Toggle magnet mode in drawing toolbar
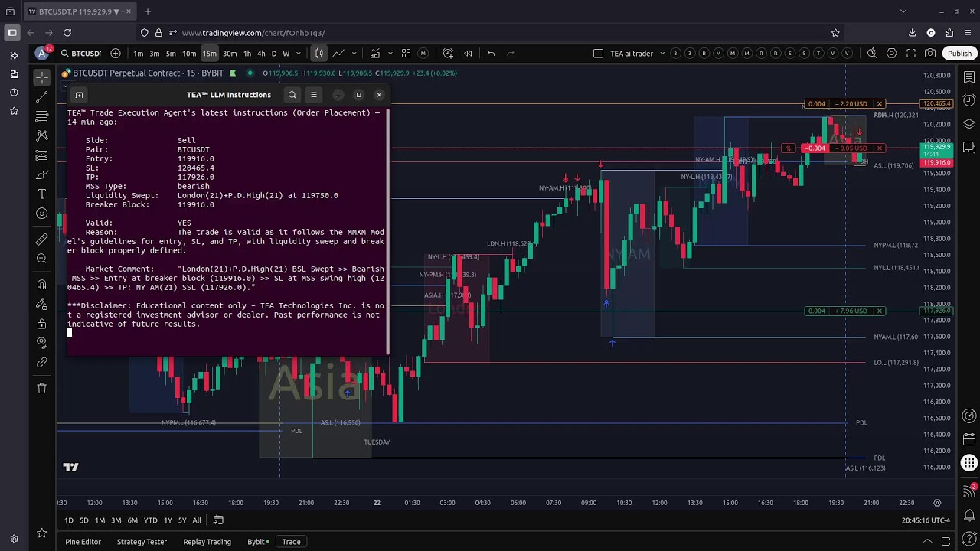 [x=42, y=285]
